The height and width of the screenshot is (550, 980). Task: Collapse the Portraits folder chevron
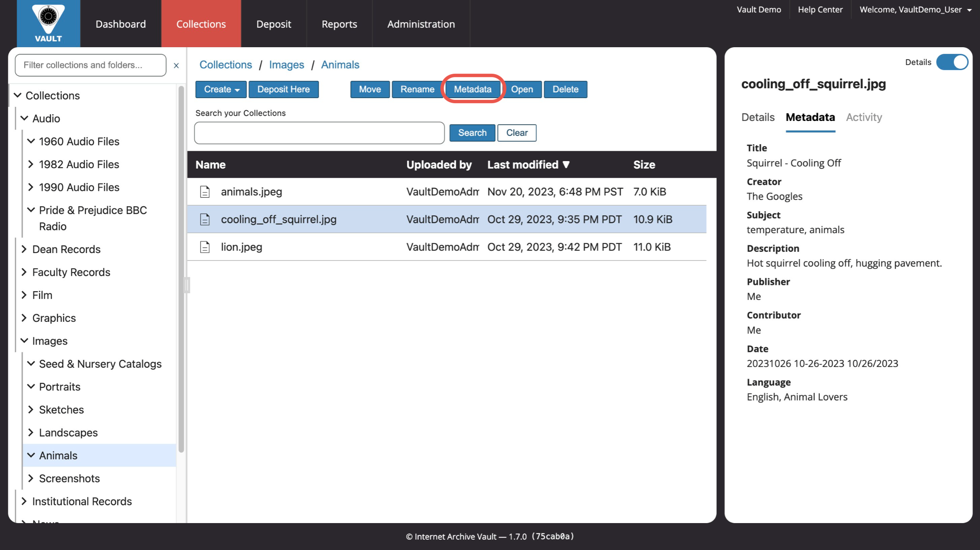coord(31,386)
